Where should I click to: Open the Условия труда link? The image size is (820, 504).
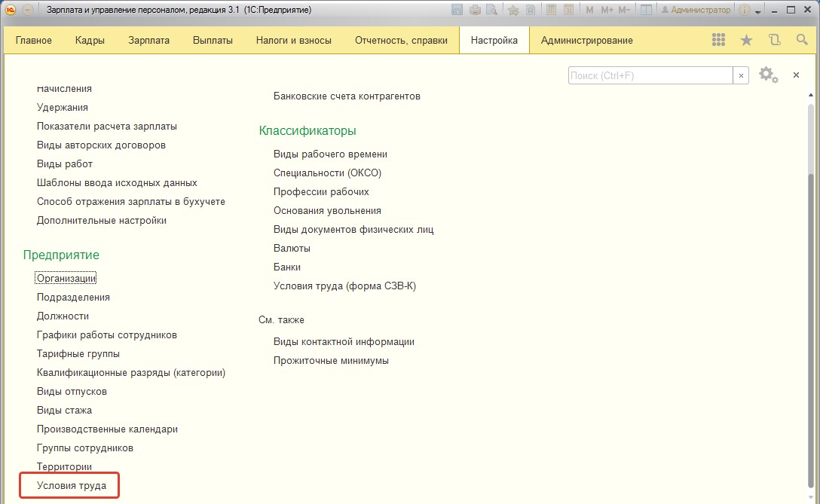click(x=71, y=486)
